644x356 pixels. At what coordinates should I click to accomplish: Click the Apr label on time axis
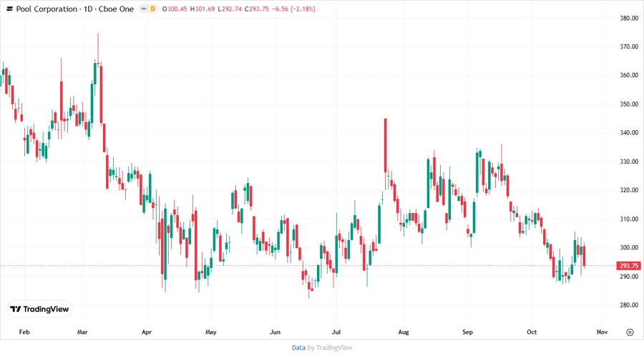point(147,332)
